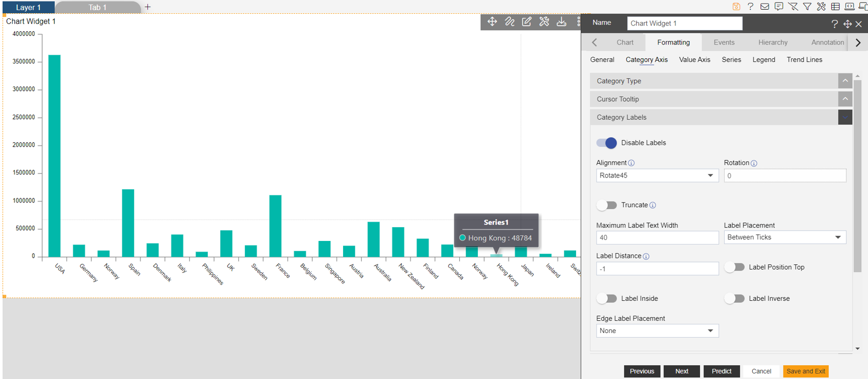868x379 pixels.
Task: Click the Predict button
Action: click(x=722, y=371)
